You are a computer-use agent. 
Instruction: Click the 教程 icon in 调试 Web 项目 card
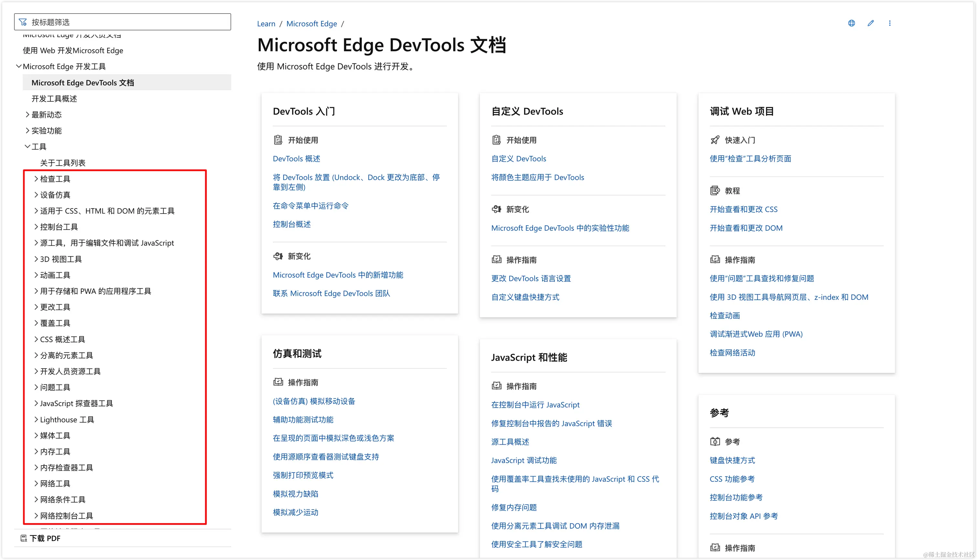coord(715,191)
